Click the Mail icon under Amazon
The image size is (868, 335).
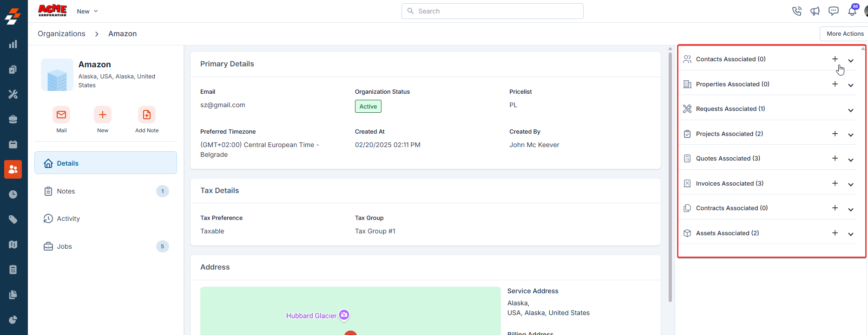pos(61,115)
